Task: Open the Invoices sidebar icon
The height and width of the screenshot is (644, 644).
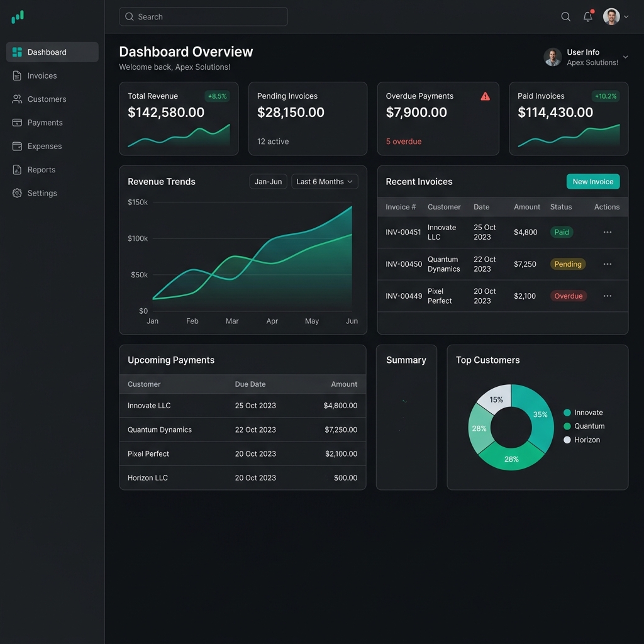Action: 17,75
